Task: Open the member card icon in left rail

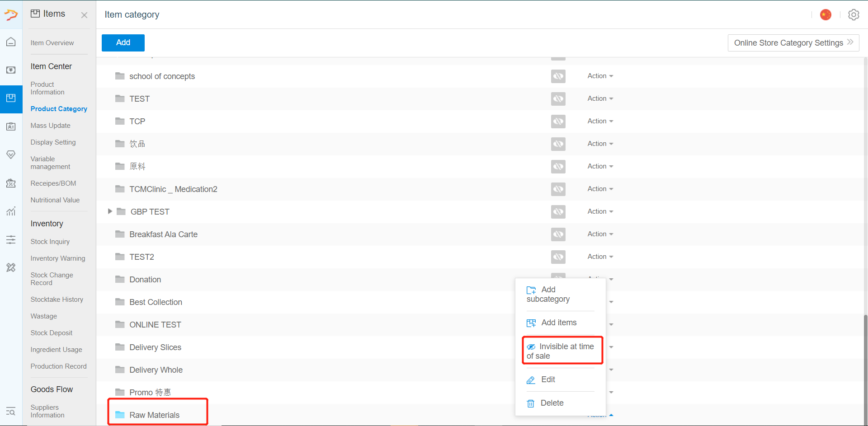Action: tap(11, 126)
